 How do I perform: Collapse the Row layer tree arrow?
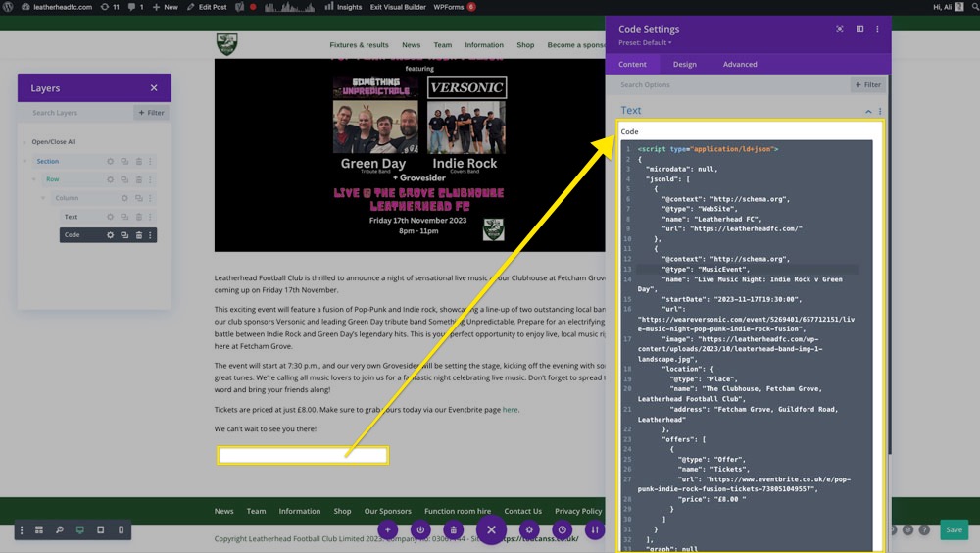click(33, 179)
